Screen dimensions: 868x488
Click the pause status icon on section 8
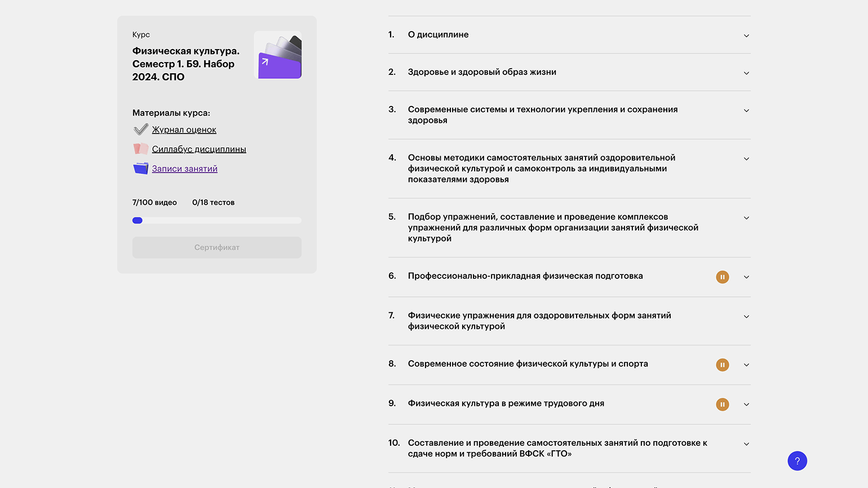click(722, 365)
